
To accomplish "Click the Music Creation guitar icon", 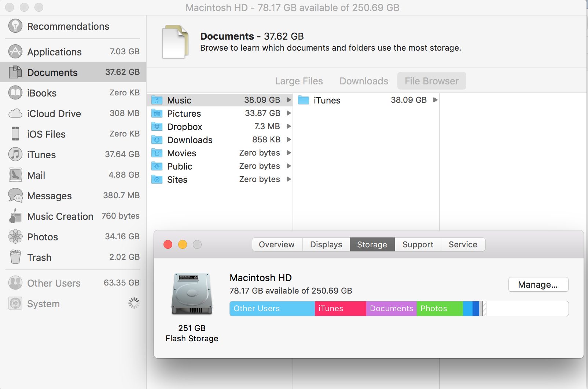I will click(x=15, y=216).
